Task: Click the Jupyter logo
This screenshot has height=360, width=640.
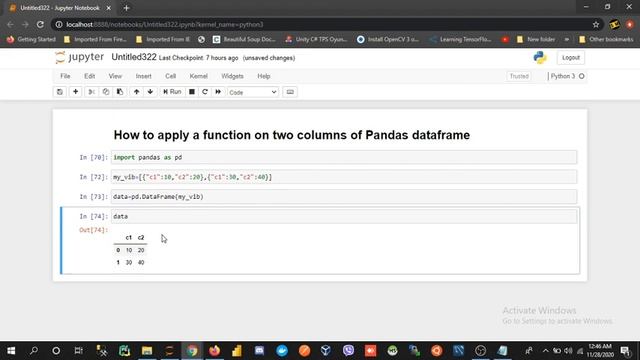Action: [x=80, y=57]
